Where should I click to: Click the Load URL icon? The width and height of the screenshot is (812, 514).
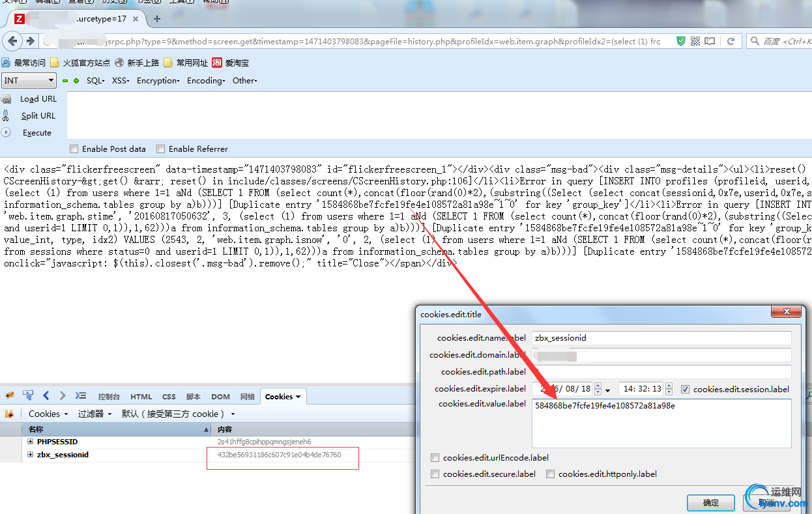(7, 99)
